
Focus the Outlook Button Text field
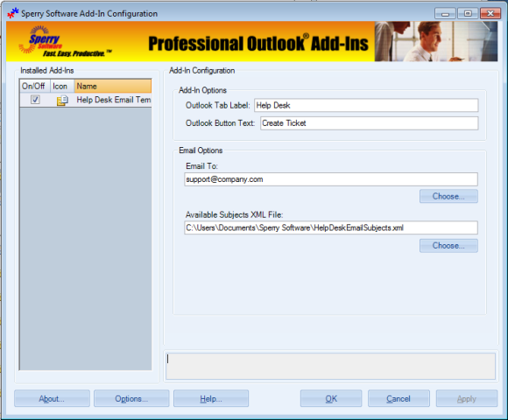(x=370, y=123)
